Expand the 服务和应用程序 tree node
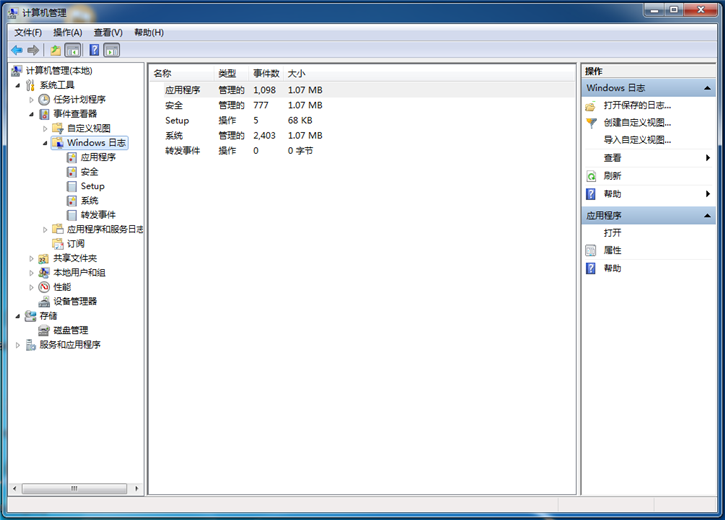The height and width of the screenshot is (520, 725). coord(18,345)
